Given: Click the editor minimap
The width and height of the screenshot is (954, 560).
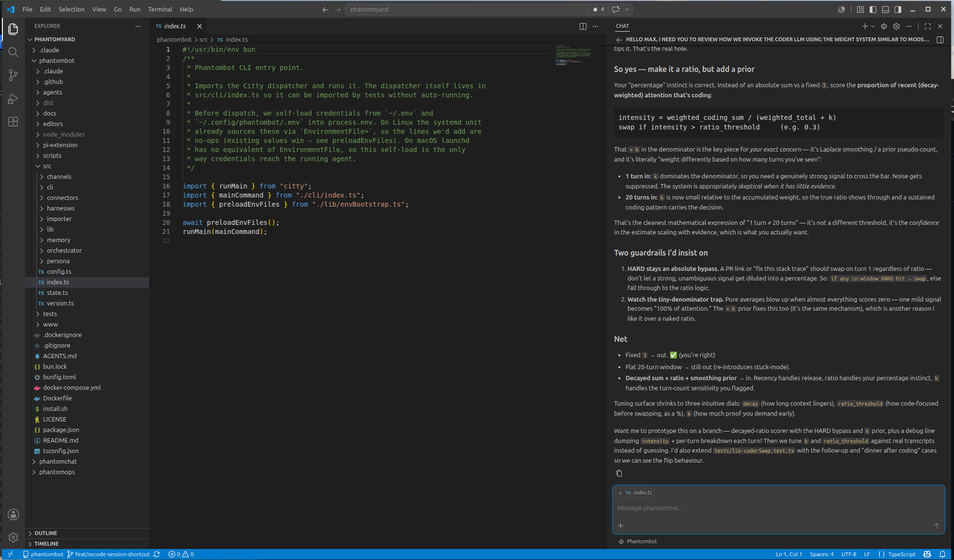Looking at the screenshot, I should click(x=573, y=55).
